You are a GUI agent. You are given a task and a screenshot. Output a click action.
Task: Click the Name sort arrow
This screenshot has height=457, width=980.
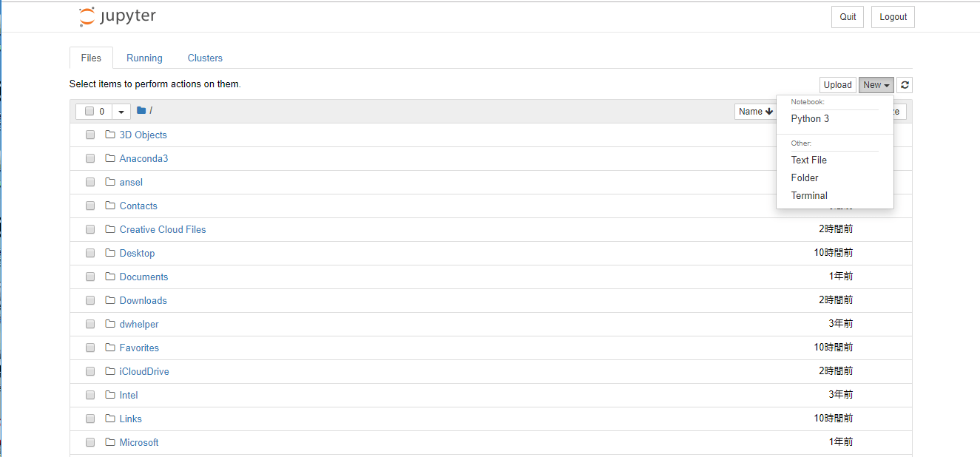point(769,112)
